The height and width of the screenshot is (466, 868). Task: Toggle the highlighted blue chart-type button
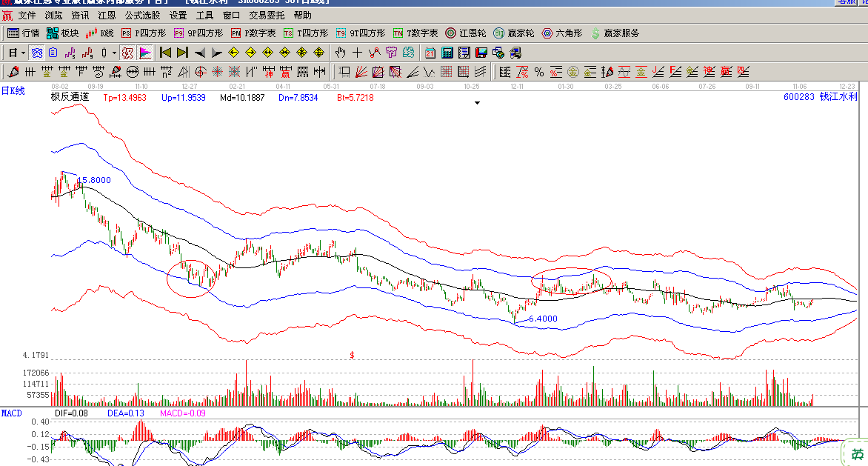[37, 53]
